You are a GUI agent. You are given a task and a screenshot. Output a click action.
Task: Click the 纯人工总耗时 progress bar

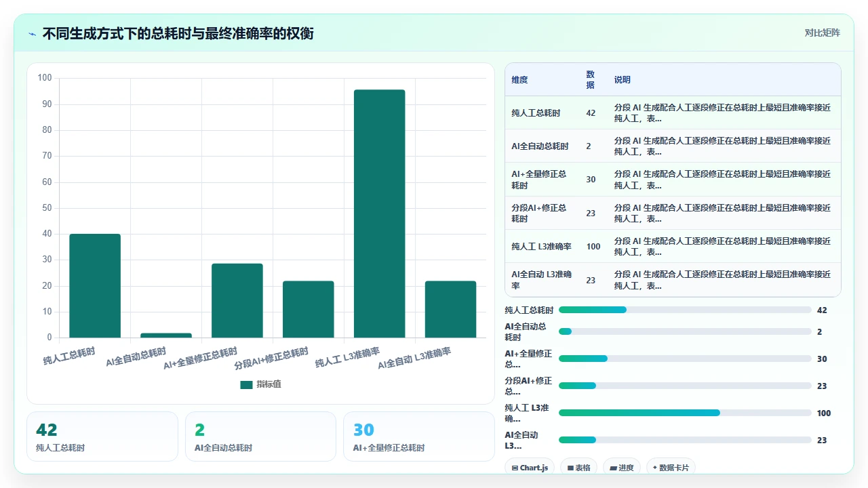tap(685, 310)
